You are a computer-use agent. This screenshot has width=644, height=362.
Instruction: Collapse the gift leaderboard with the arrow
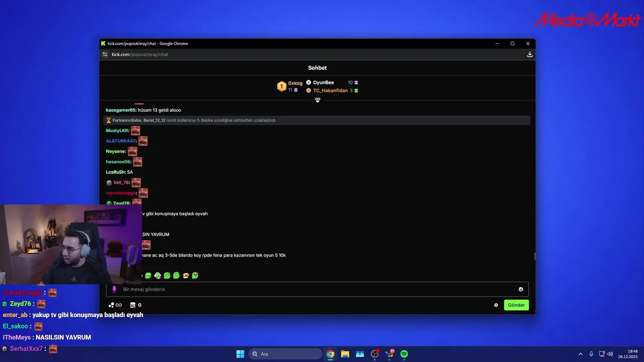317,100
